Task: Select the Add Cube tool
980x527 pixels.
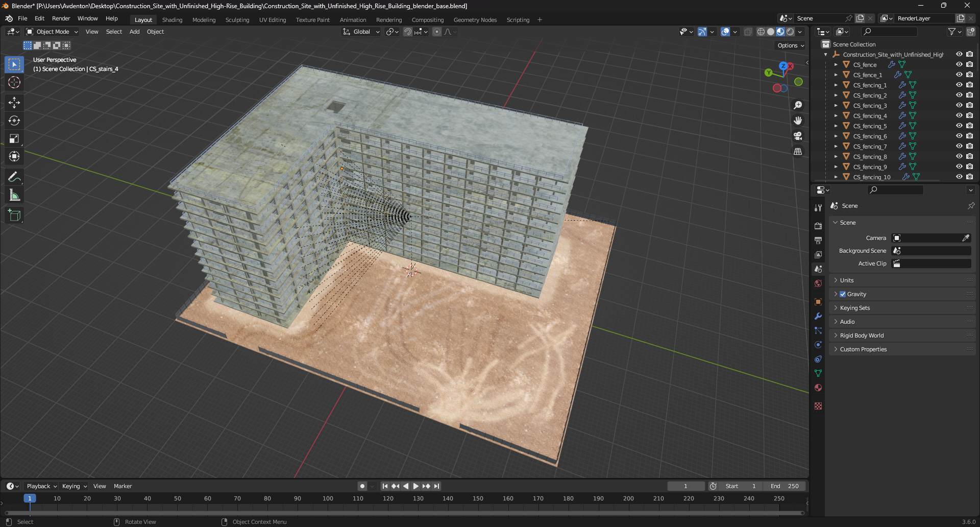Action: point(14,215)
